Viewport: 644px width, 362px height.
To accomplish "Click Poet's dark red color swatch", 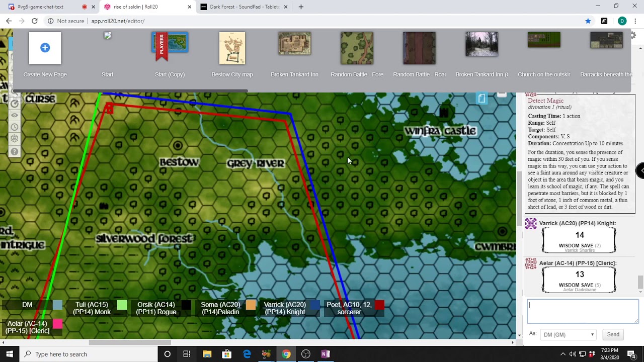I will coord(379,305).
